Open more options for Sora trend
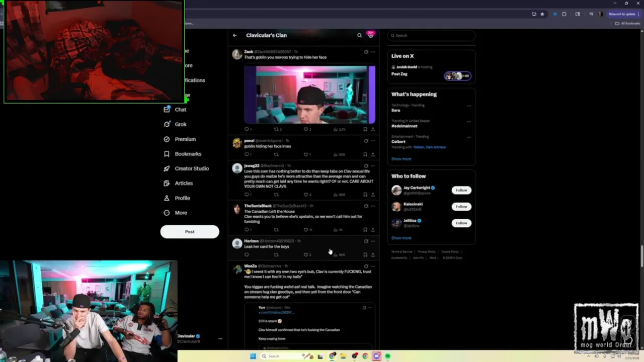644x362 pixels. 469,106
